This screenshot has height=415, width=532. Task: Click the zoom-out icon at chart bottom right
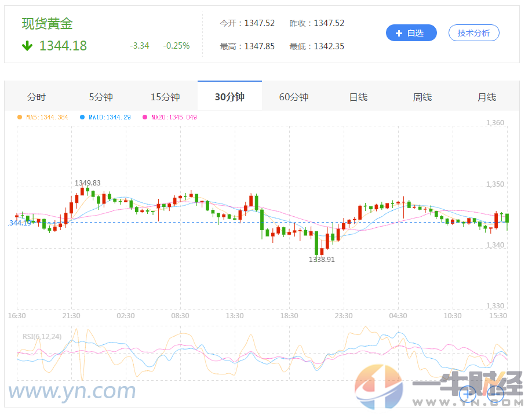pyautogui.click(x=495, y=394)
